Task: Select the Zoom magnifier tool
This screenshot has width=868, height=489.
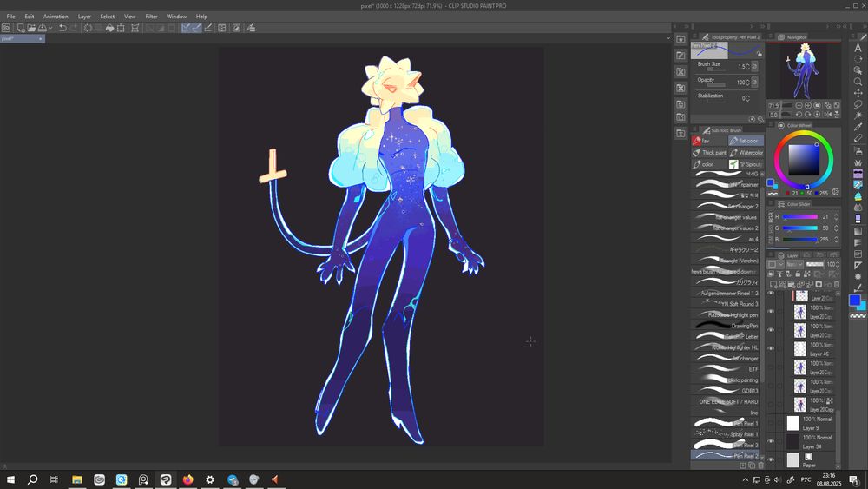Action: click(858, 82)
